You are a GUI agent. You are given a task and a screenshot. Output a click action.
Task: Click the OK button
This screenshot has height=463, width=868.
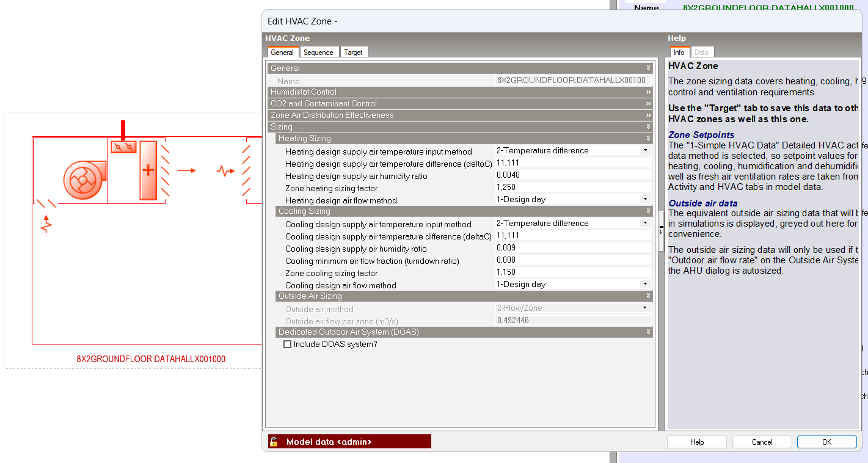pyautogui.click(x=826, y=442)
